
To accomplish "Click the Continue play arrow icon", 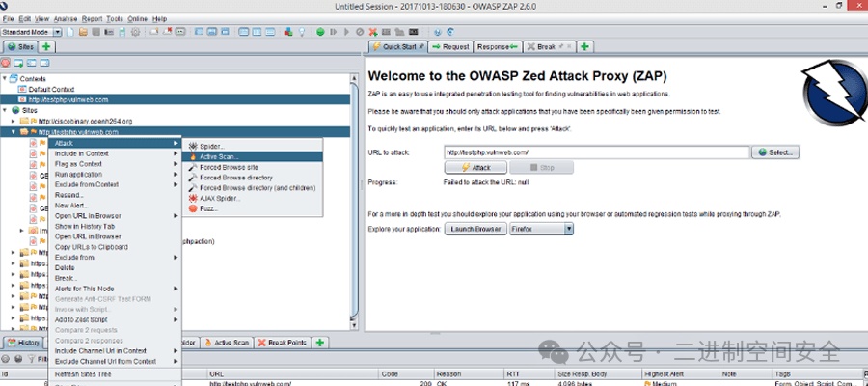I will [x=346, y=32].
